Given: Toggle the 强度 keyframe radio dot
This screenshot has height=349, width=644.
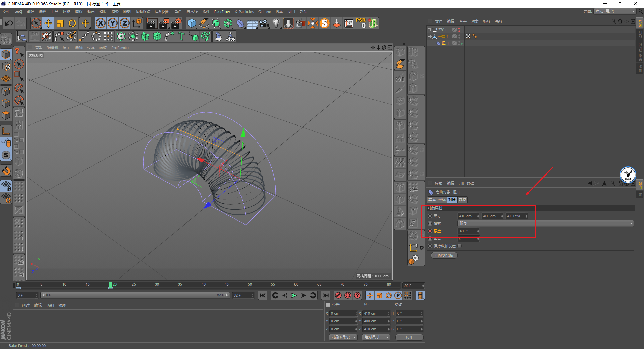Looking at the screenshot, I should click(x=430, y=231).
